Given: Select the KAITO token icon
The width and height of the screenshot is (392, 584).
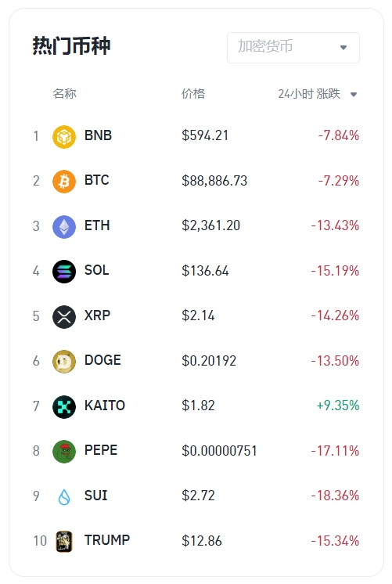Looking at the screenshot, I should (64, 407).
